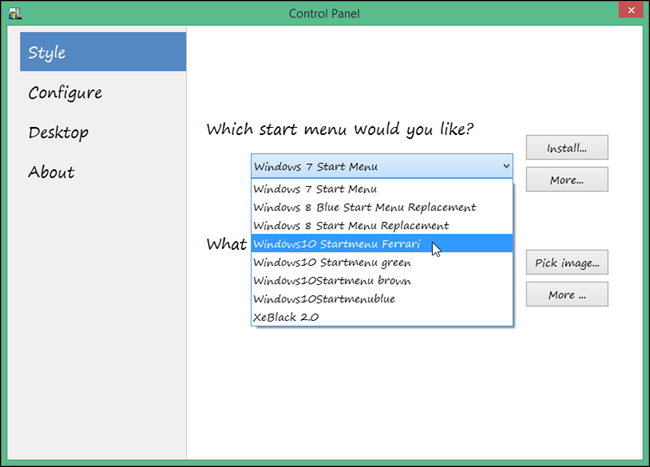Open More... below the Install button
The height and width of the screenshot is (467, 650).
[567, 179]
